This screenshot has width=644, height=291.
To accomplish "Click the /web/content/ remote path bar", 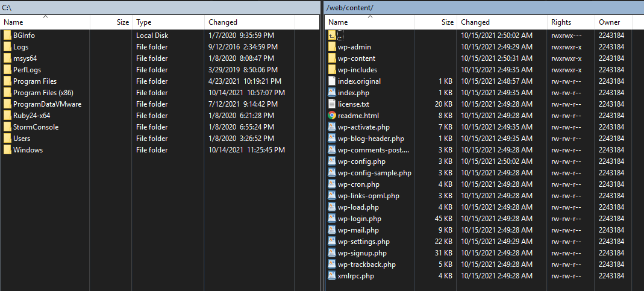I will [x=484, y=7].
